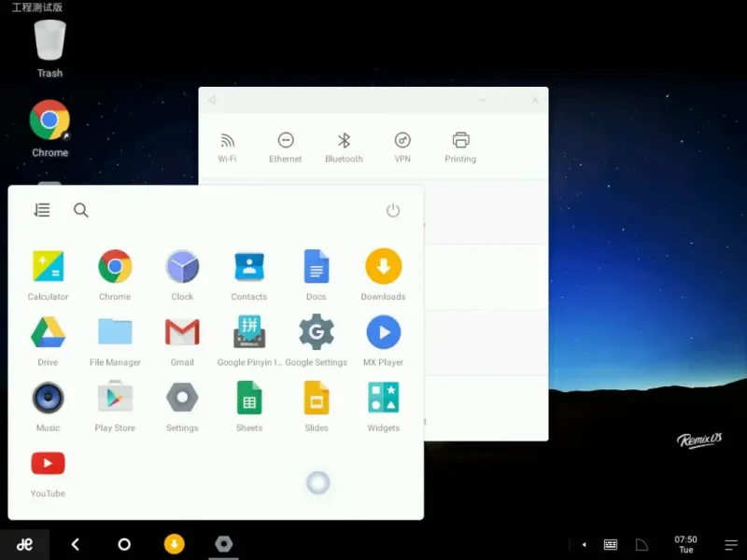This screenshot has height=560, width=747.
Task: Launch MX Player
Action: pyautogui.click(x=384, y=341)
